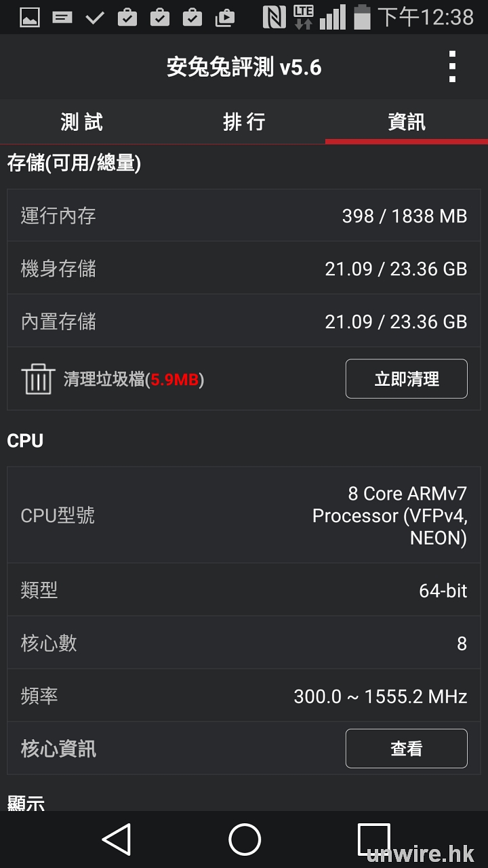This screenshot has height=868, width=488.
Task: Tap the LTE signal status icon
Action: 304,17
